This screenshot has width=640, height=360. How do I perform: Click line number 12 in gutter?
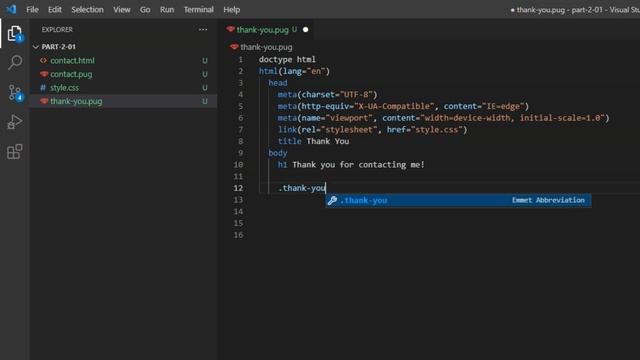(x=238, y=188)
